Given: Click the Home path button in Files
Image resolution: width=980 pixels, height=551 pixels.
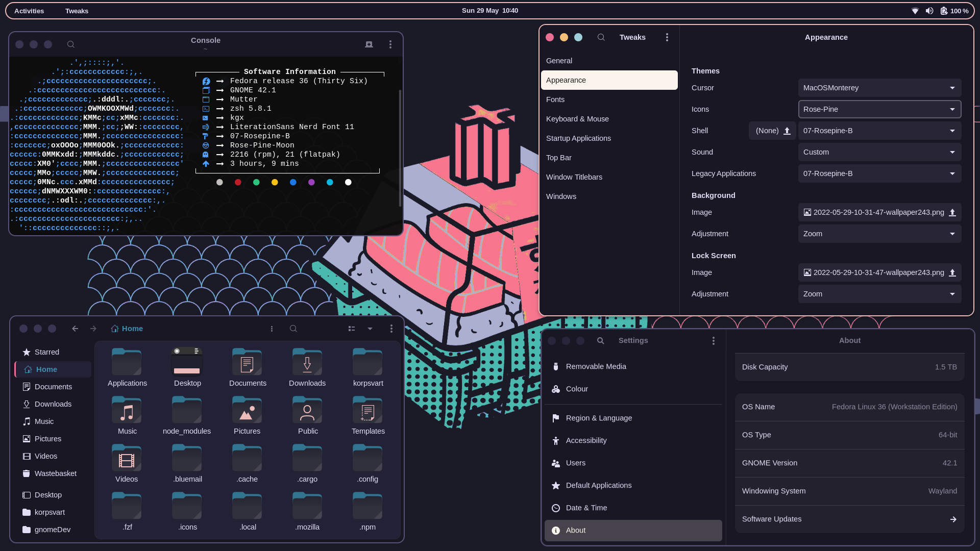Looking at the screenshot, I should [x=127, y=329].
